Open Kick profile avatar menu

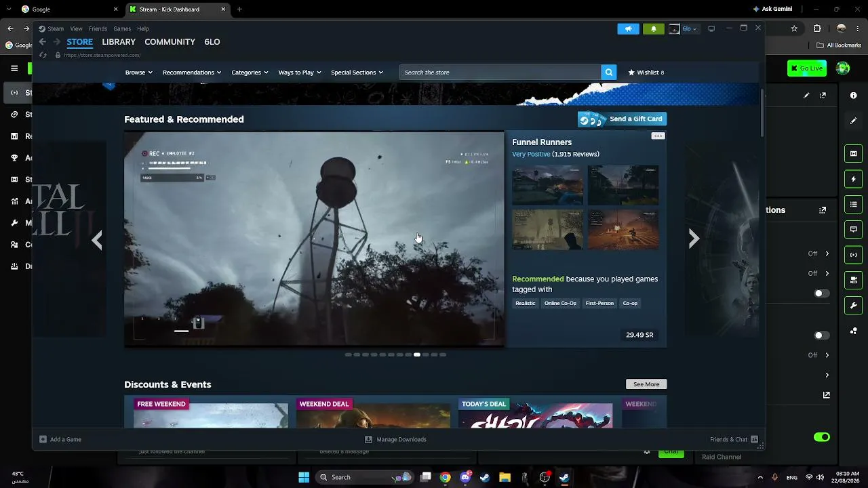point(843,68)
